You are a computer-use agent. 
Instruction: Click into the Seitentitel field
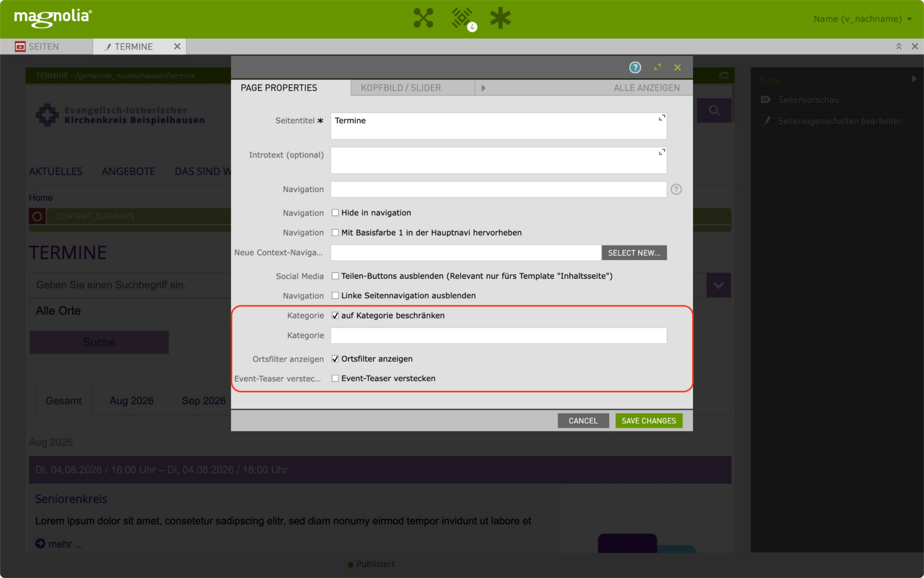click(499, 126)
